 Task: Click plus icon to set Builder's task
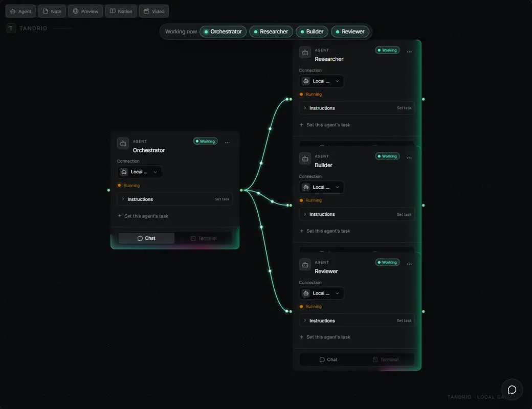tap(301, 231)
